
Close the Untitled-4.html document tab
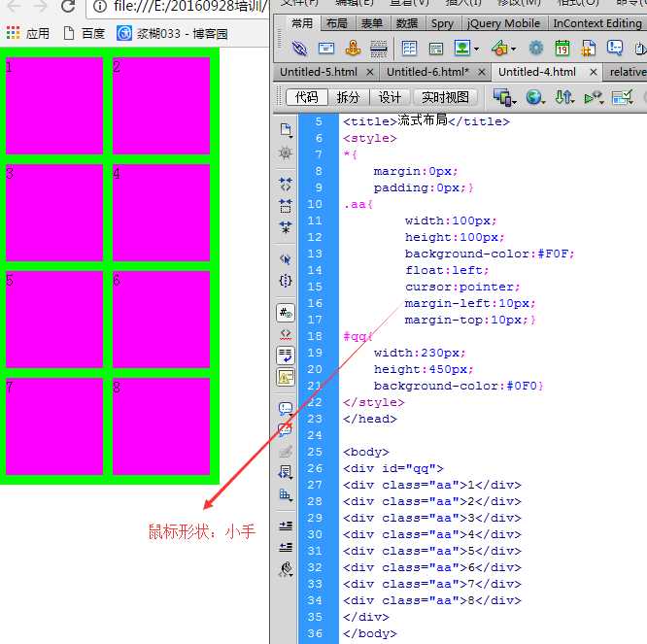[x=594, y=72]
